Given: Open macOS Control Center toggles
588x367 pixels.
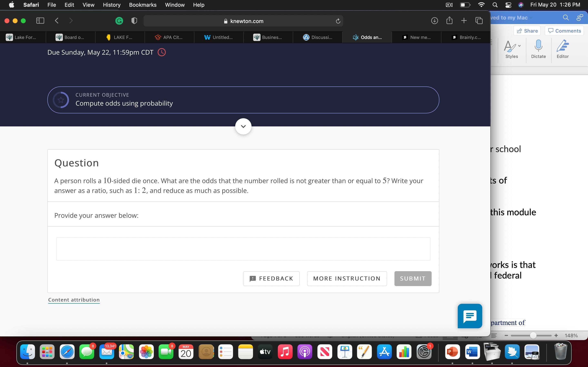Looking at the screenshot, I should 508,5.
